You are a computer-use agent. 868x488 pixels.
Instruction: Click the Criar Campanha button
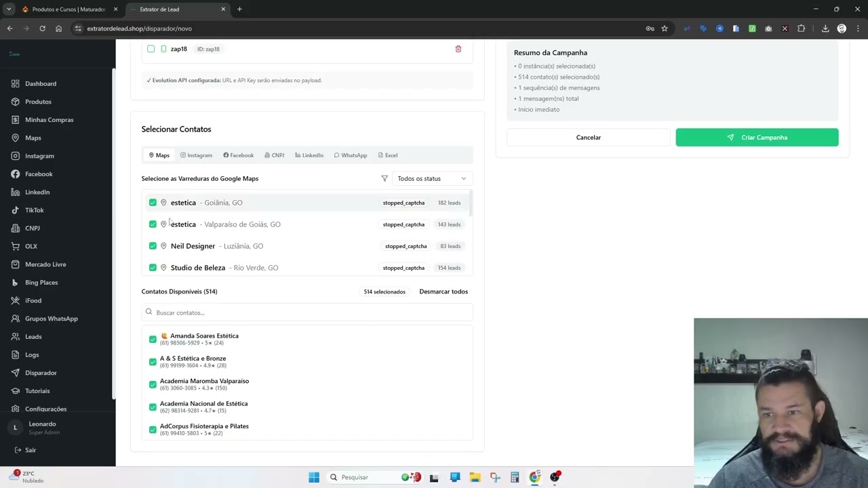pyautogui.click(x=757, y=138)
